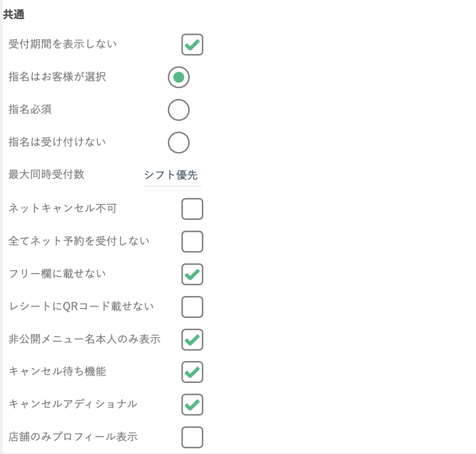Choose the 指名は受け付けない radio button
Viewport: 476px width, 454px height.
pyautogui.click(x=178, y=143)
